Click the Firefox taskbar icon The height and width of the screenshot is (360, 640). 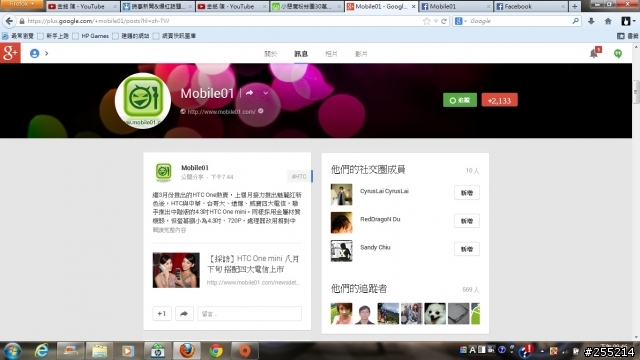(187, 351)
